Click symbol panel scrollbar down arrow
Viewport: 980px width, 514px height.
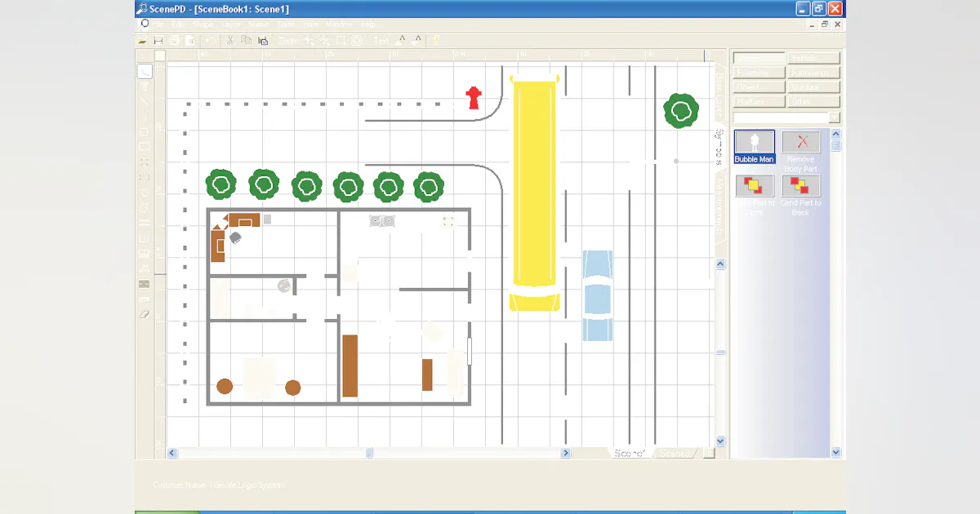coord(835,452)
